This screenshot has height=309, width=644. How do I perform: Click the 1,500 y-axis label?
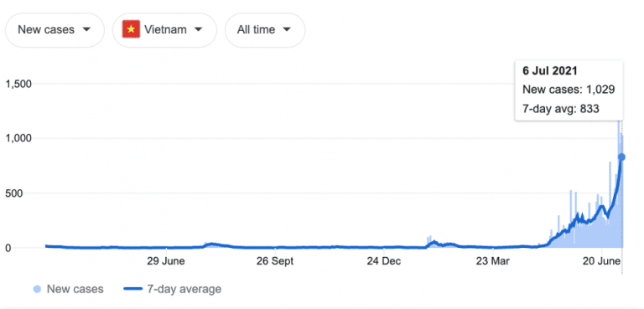tap(18, 84)
